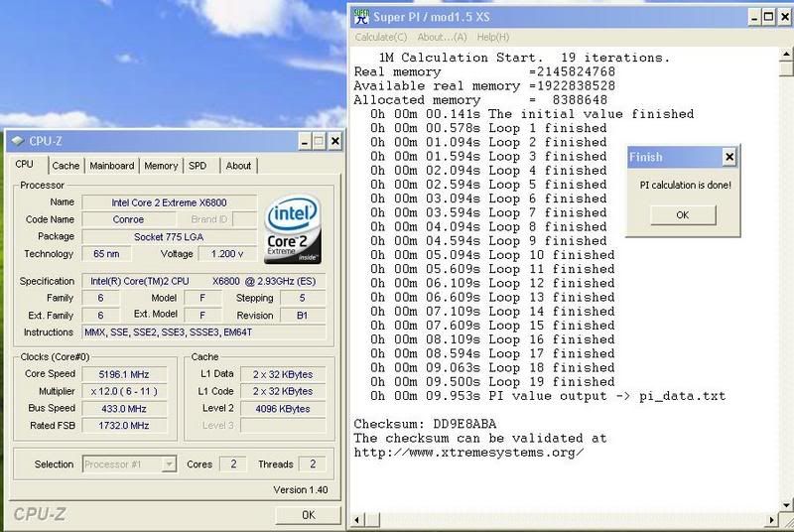
Task: Click the Bus Speed value 433.0 MHz
Action: point(124,409)
